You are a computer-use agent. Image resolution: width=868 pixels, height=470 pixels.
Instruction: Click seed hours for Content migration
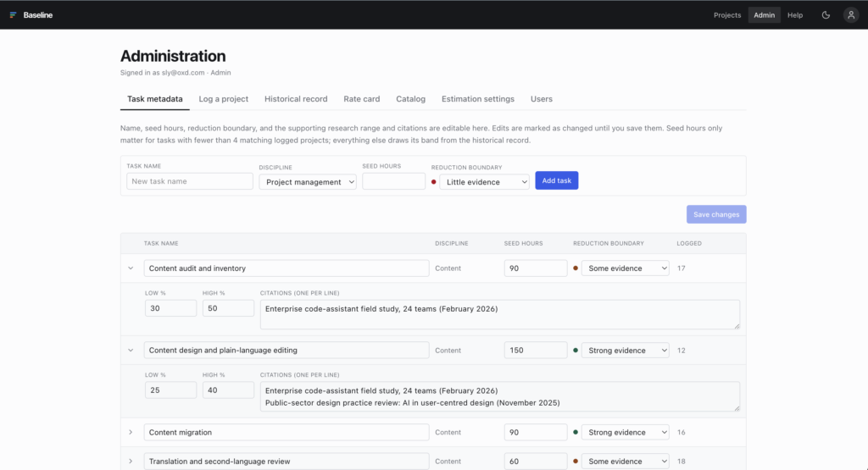pyautogui.click(x=536, y=433)
